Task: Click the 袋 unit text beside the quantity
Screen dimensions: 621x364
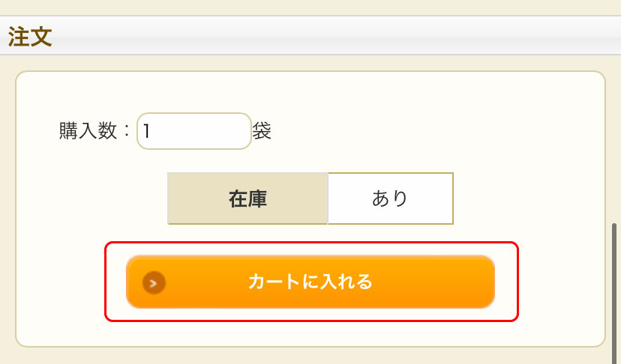Action: click(x=262, y=130)
